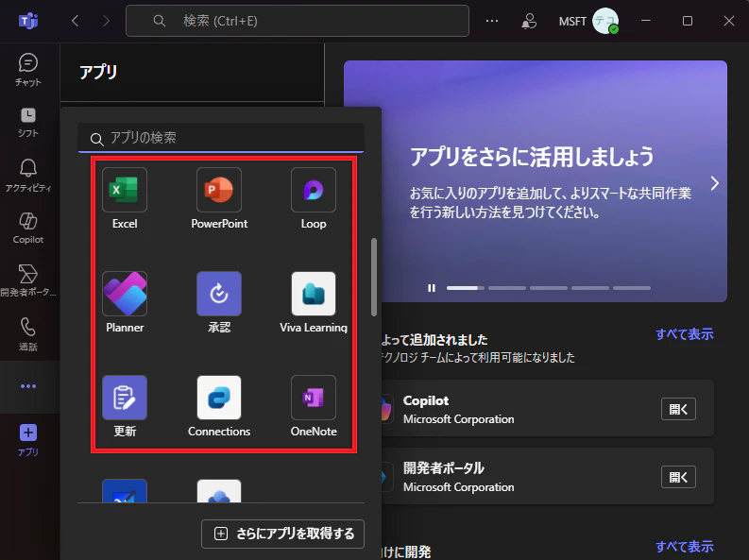Click 開く for Copilot
The image size is (749, 560).
point(678,409)
